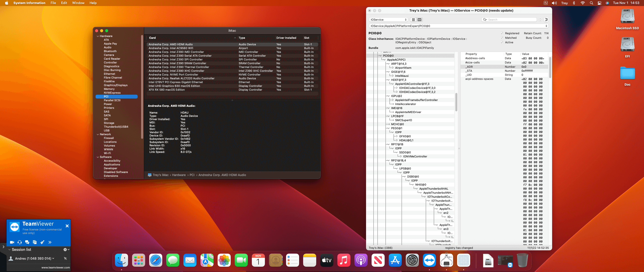The image size is (644, 272).
Task: Toggle the Registered checkbox
Action: point(502,33)
